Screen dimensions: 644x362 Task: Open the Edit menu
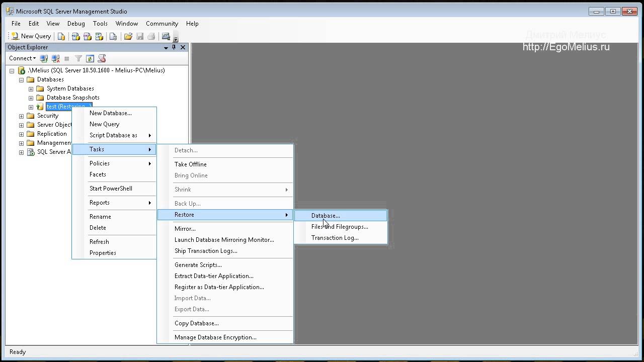[34, 24]
